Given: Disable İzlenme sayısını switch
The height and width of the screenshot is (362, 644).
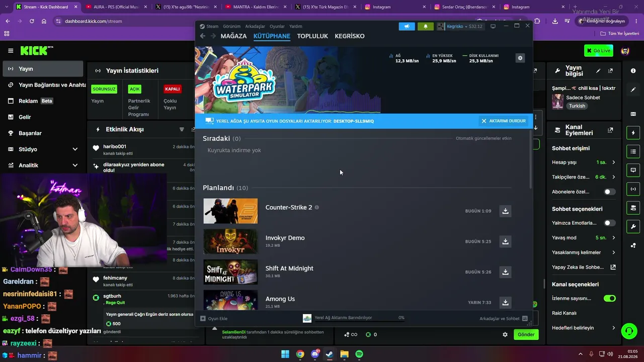Looking at the screenshot, I should [x=609, y=298].
